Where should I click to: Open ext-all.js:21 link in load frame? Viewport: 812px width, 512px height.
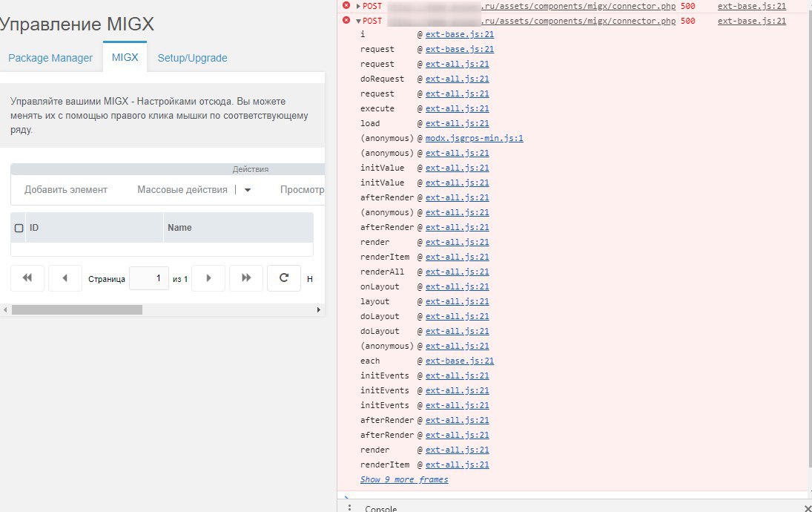tap(457, 123)
